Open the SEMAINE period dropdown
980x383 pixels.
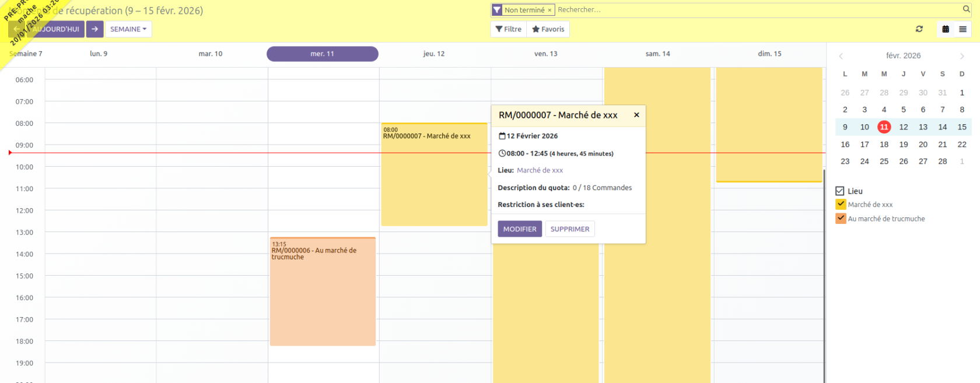tap(128, 29)
